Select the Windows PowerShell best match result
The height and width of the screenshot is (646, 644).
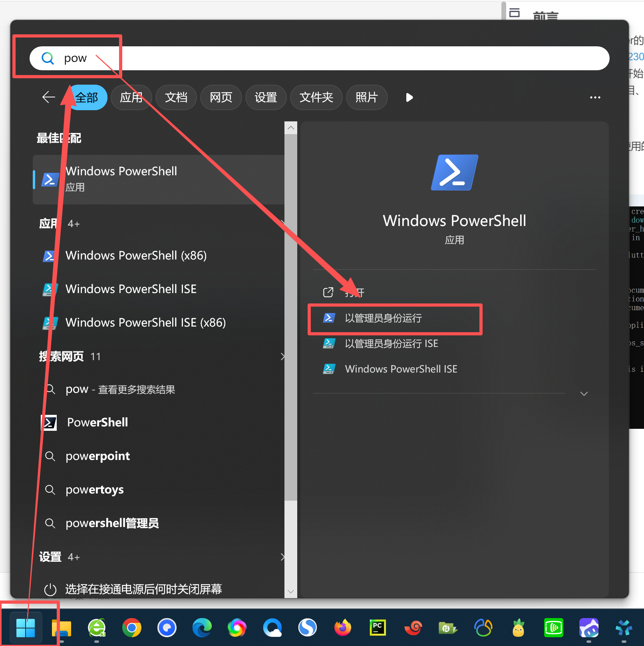(159, 180)
